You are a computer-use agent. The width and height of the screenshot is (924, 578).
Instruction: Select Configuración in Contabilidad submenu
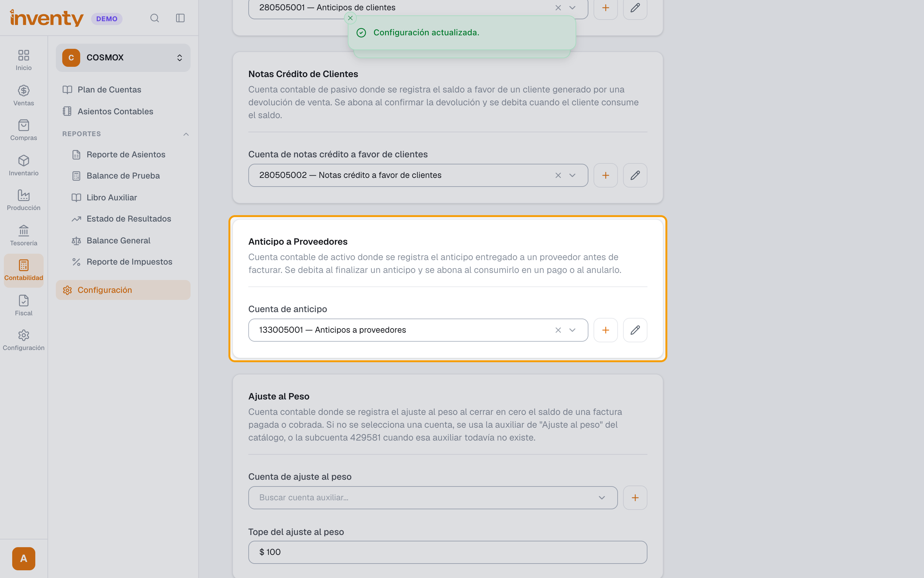(123, 290)
